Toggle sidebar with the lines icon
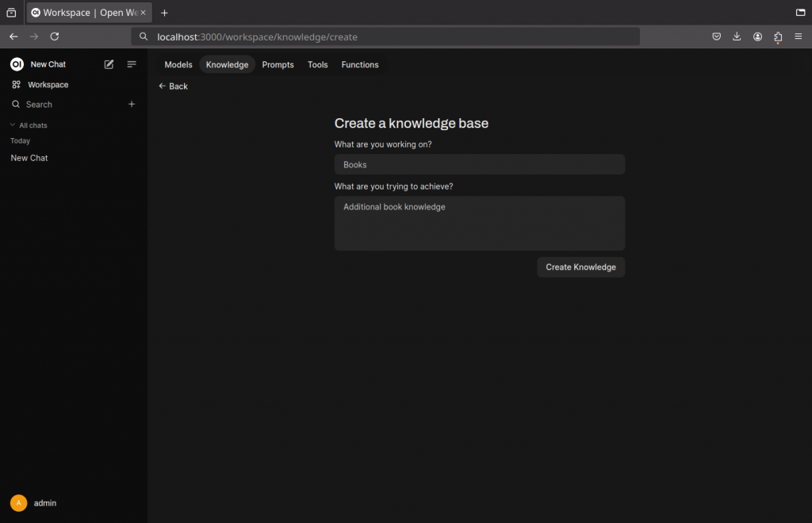Image resolution: width=812 pixels, height=523 pixels. tap(132, 64)
